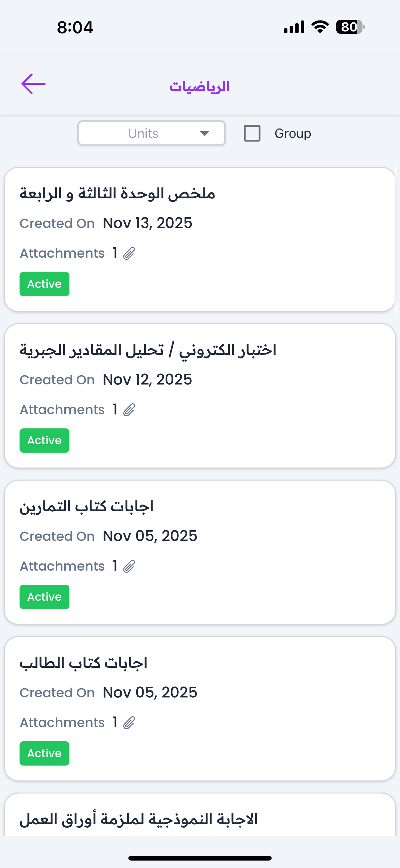The image size is (400, 868).
Task: Tap paperclip icon on Nov 12 card
Action: (129, 410)
